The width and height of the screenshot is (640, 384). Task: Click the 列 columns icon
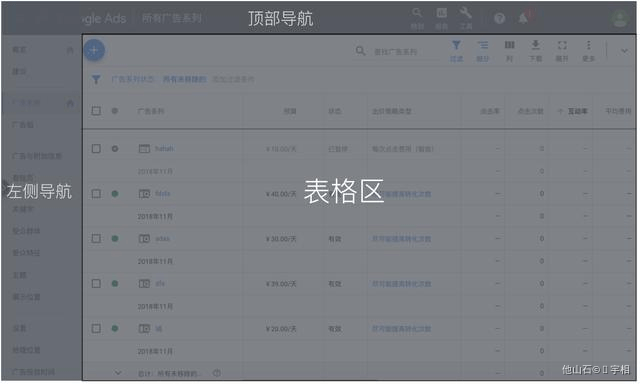[x=509, y=45]
